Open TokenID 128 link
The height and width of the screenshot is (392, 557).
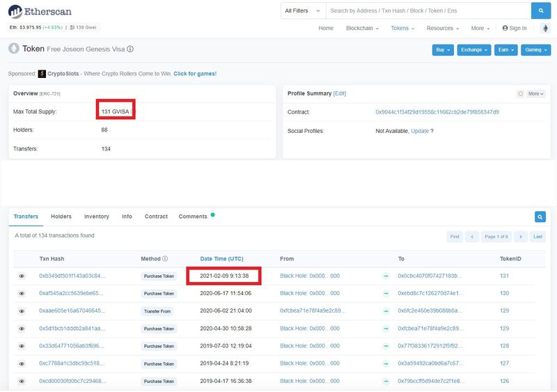pos(504,346)
